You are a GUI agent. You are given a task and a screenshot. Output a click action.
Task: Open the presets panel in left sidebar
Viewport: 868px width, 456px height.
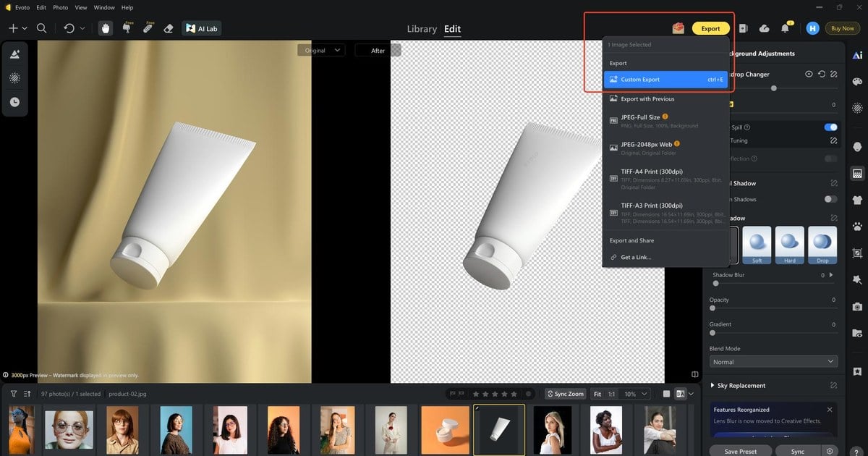[x=14, y=54]
